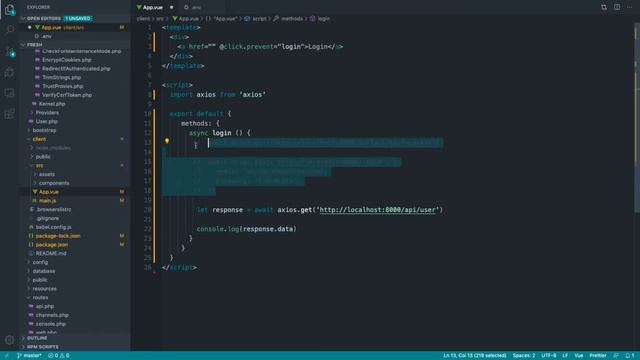640x360 pixels.
Task: Click the lightbulb code action on line 13
Action: (x=167, y=141)
